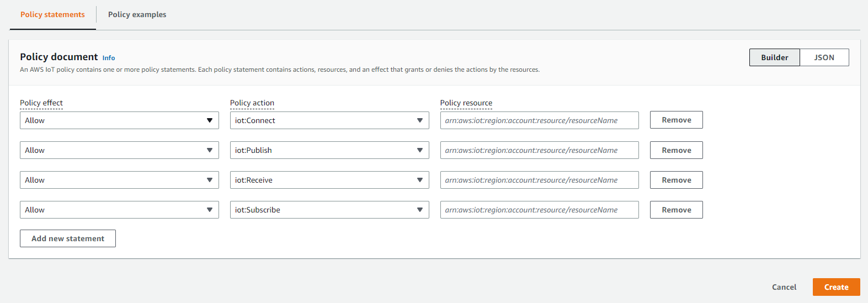Open the Allow effect dropdown for iot:Subscribe
The height and width of the screenshot is (303, 868).
click(x=119, y=210)
